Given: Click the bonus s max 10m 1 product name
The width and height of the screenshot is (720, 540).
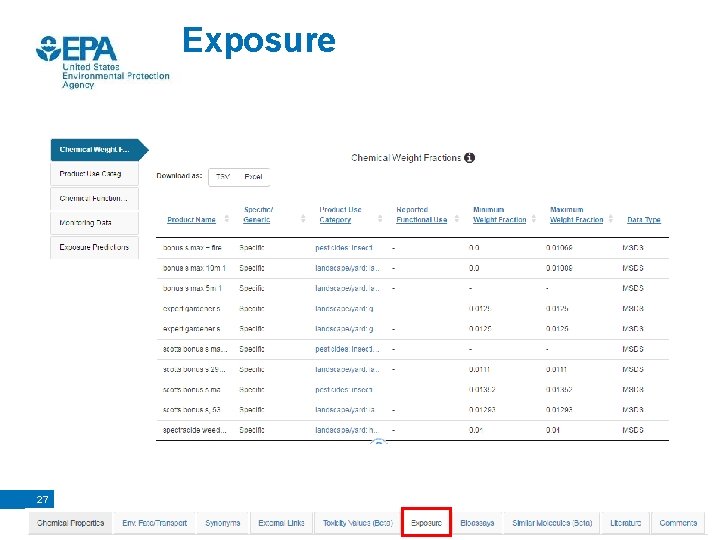Looking at the screenshot, I should point(194,268).
